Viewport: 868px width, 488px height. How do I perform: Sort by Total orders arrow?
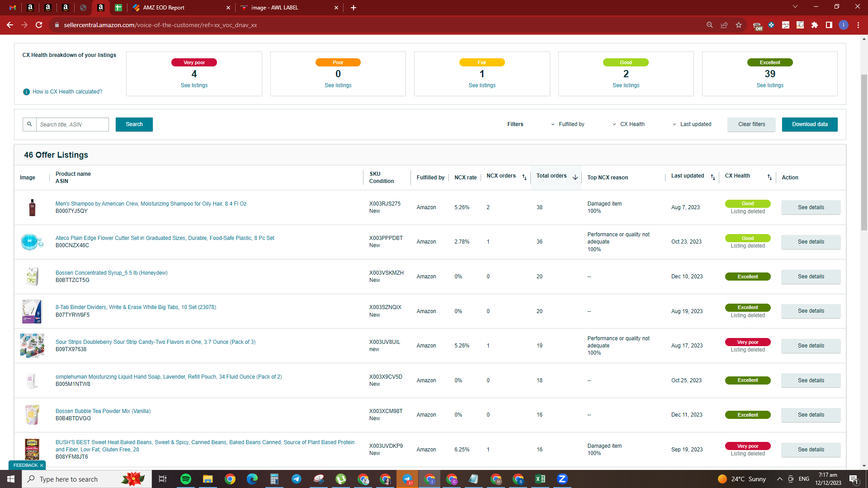coord(575,177)
